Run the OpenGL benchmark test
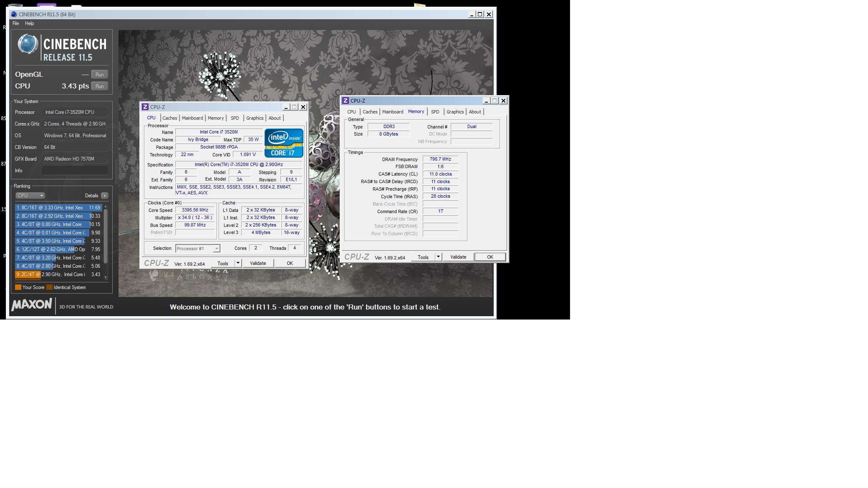868x488 pixels. (100, 75)
